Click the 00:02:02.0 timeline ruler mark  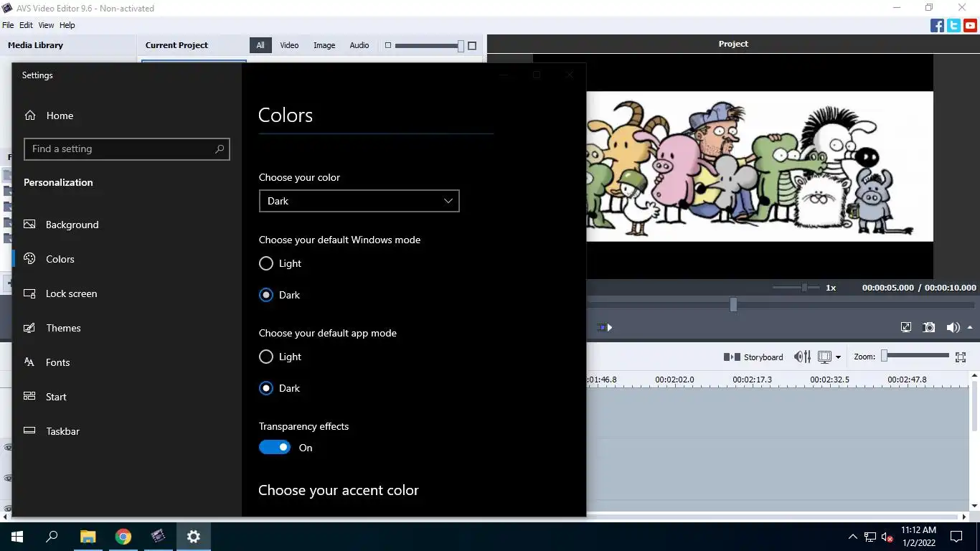(x=675, y=380)
